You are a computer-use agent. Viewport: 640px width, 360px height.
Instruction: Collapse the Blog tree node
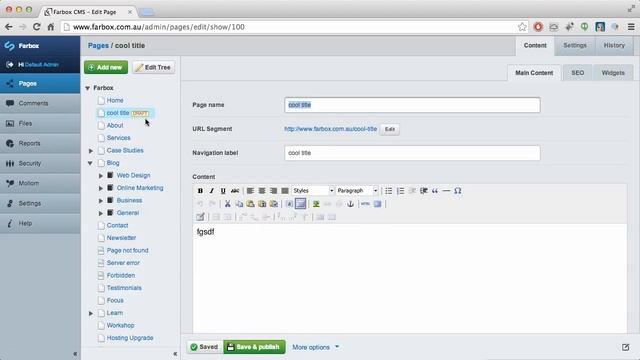pyautogui.click(x=90, y=163)
